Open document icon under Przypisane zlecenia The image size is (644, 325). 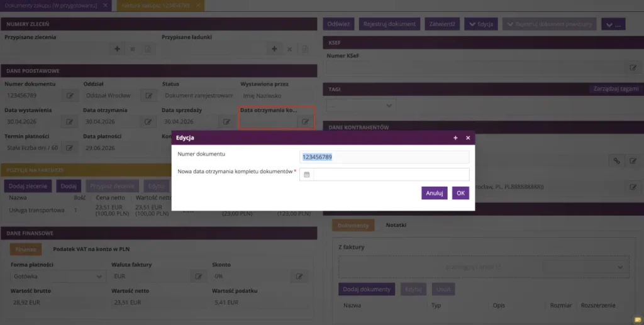click(148, 49)
